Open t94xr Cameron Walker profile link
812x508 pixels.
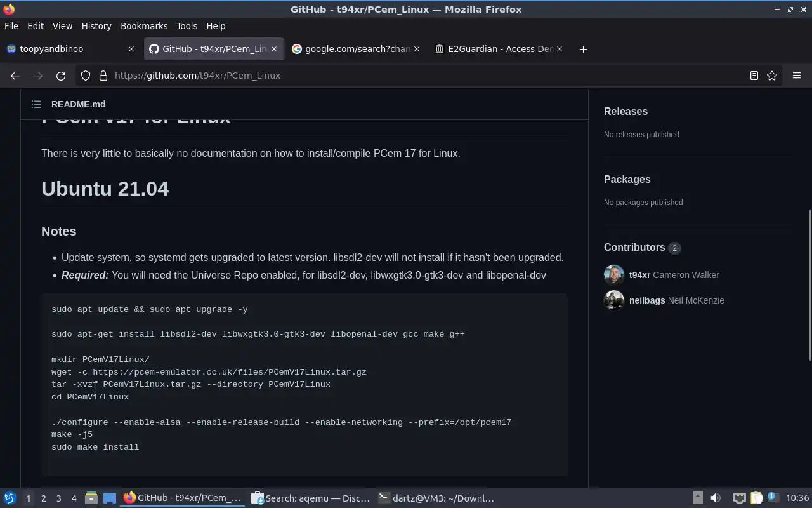[674, 275]
